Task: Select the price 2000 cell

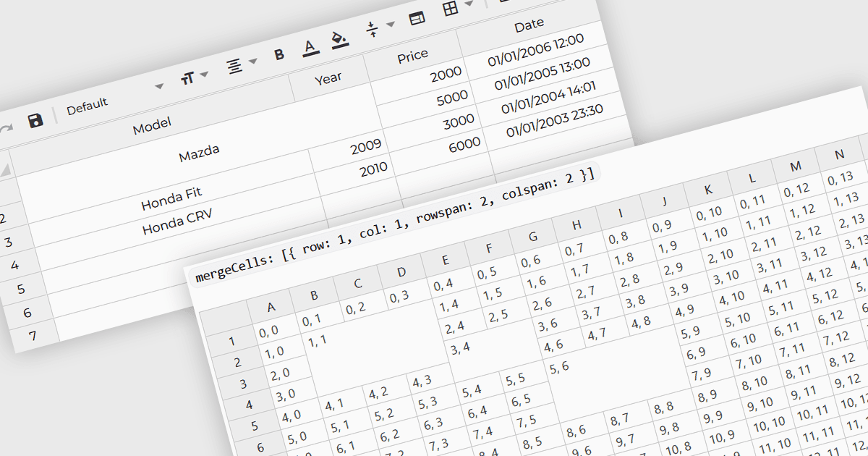Action: (445, 75)
